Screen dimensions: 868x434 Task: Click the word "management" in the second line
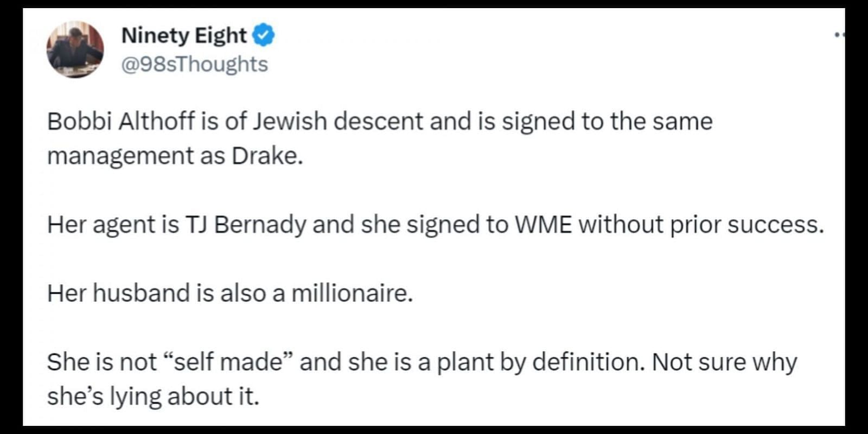(121, 156)
